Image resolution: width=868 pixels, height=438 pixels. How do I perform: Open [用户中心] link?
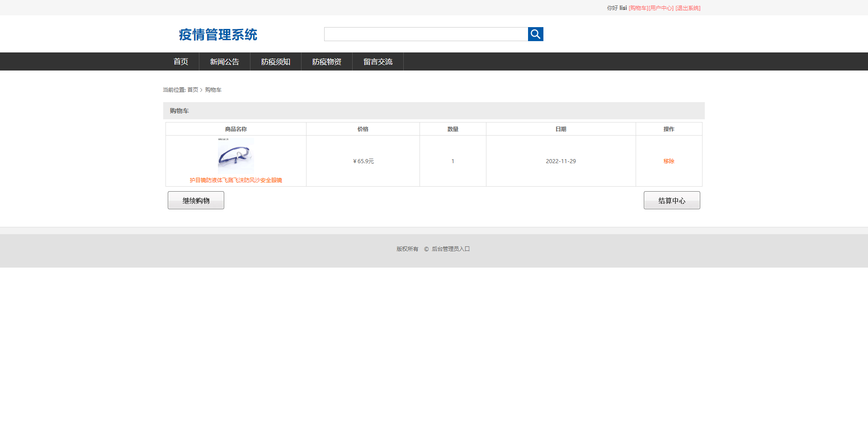pyautogui.click(x=661, y=8)
